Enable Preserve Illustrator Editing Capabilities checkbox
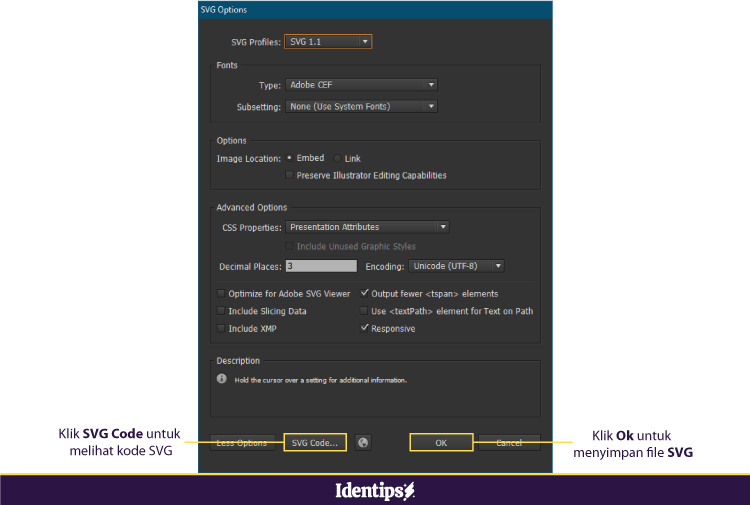 tap(290, 176)
